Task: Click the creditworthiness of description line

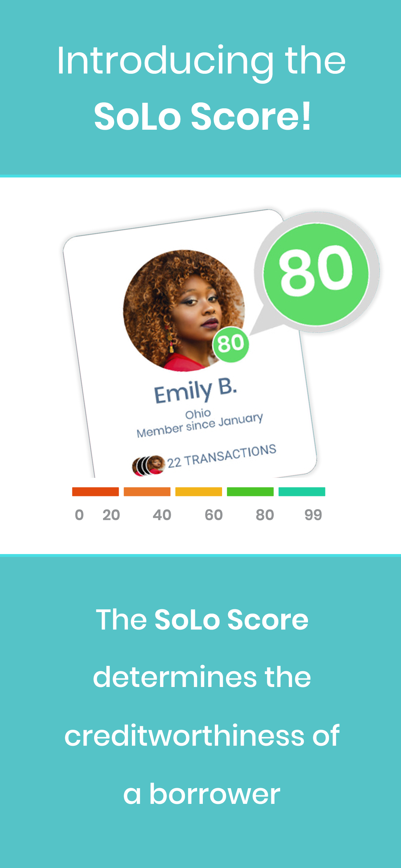Action: pyautogui.click(x=202, y=735)
